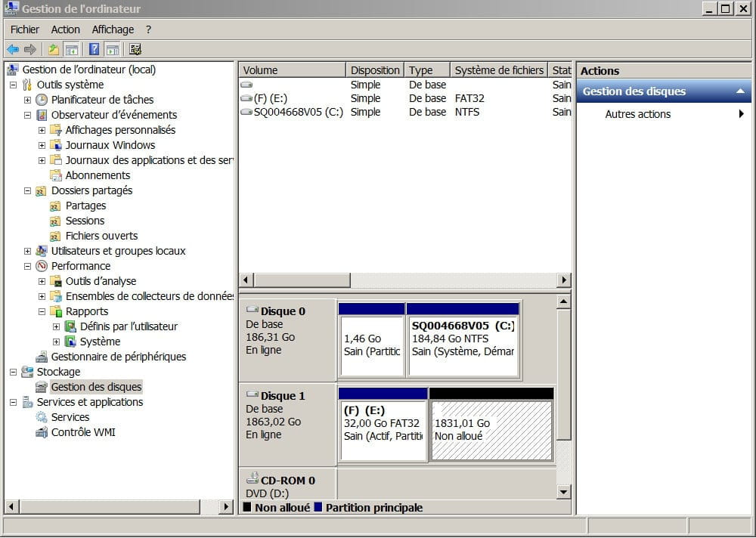Open Help via the blue question-mark toolbar icon
Image resolution: width=756 pixels, height=538 pixels.
pyautogui.click(x=94, y=49)
